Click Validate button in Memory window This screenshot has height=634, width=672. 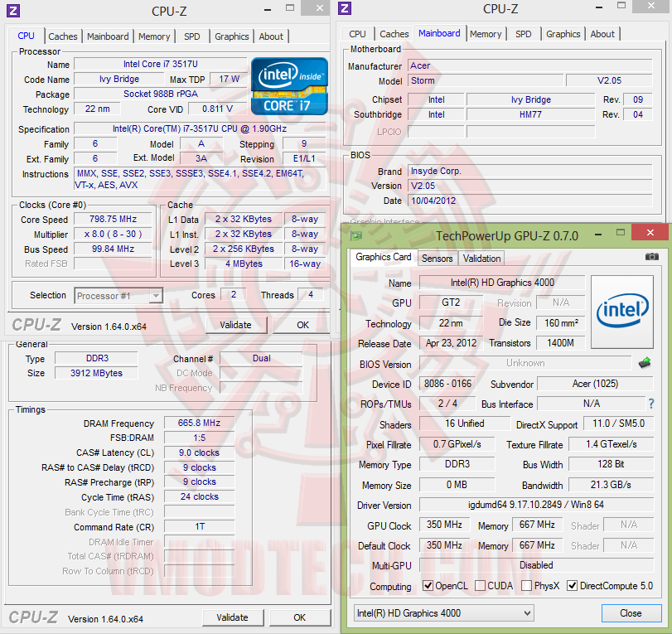coord(232,617)
